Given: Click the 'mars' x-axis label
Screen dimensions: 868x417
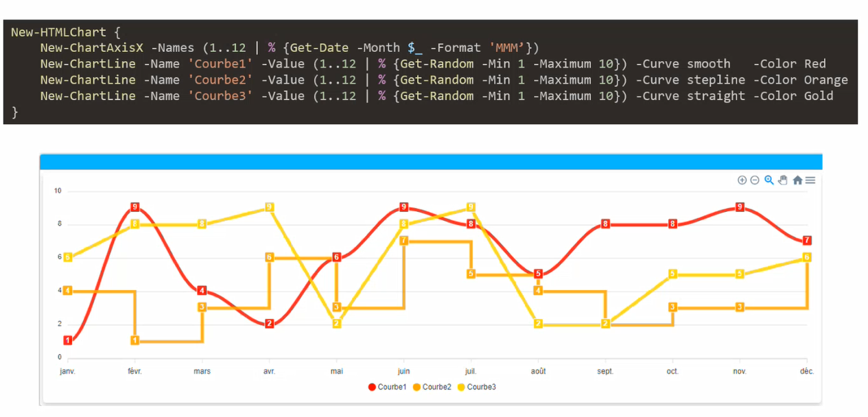Looking at the screenshot, I should tap(202, 371).
